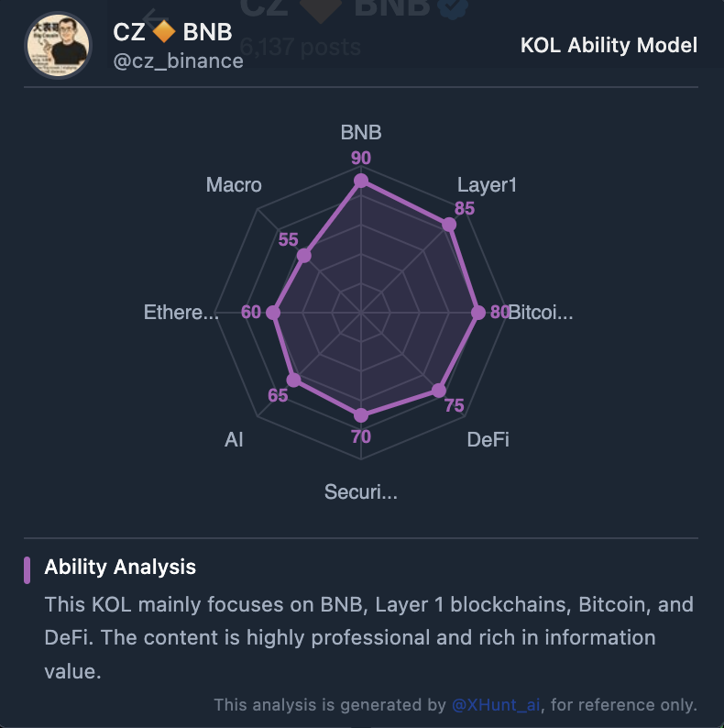Click the CZ profile avatar picture
724x728 pixels.
coord(58,45)
